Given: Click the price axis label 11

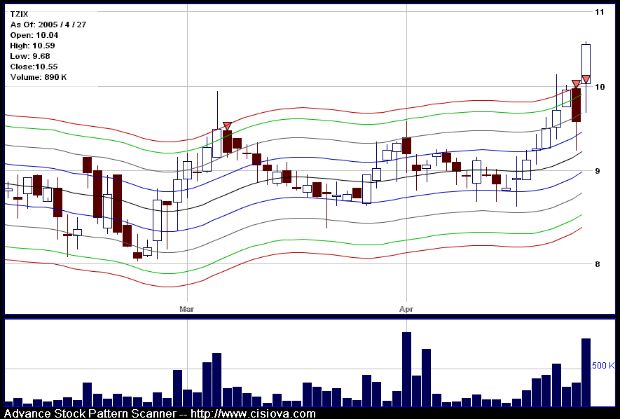Looking at the screenshot, I should point(600,12).
